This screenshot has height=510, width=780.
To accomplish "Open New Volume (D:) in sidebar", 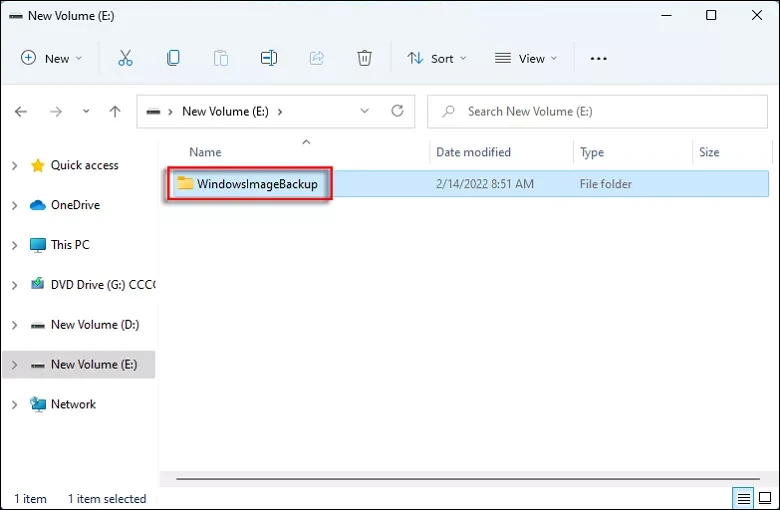I will [x=95, y=325].
